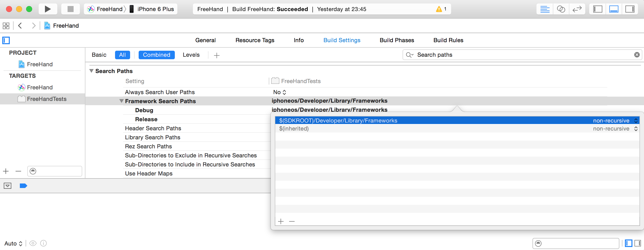Click the print description info icon

[43, 243]
